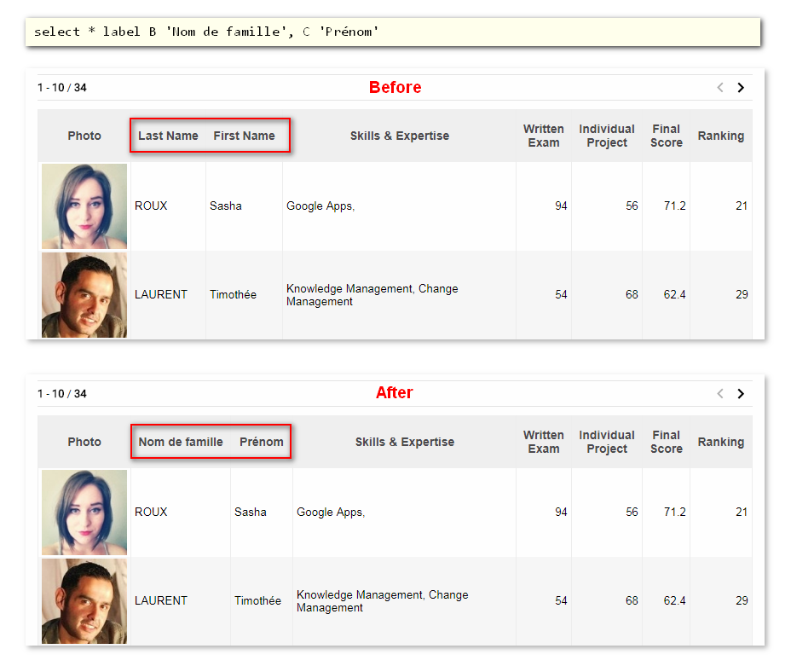Click Sasha ROUX photo in After table

pyautogui.click(x=84, y=513)
